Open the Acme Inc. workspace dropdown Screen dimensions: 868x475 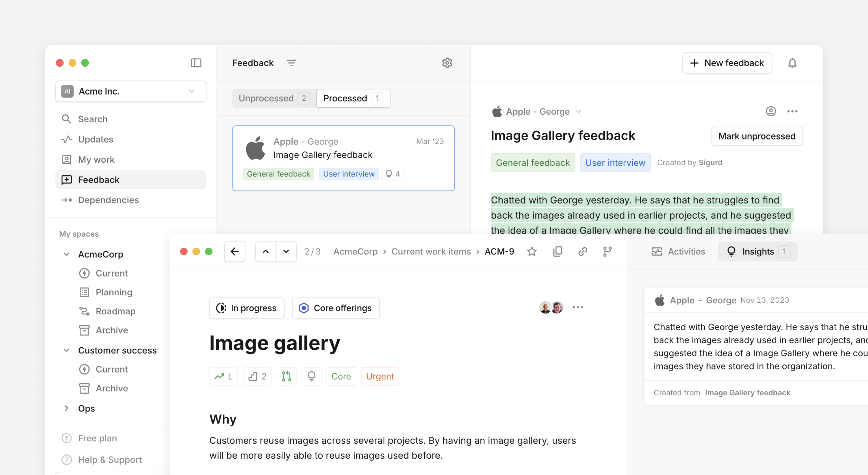click(131, 91)
